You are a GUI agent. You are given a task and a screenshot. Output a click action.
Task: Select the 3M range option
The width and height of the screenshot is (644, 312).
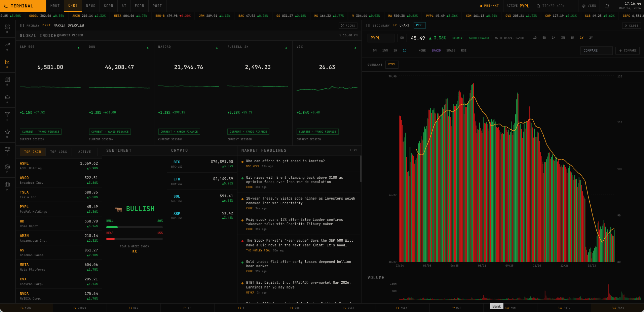[563, 38]
